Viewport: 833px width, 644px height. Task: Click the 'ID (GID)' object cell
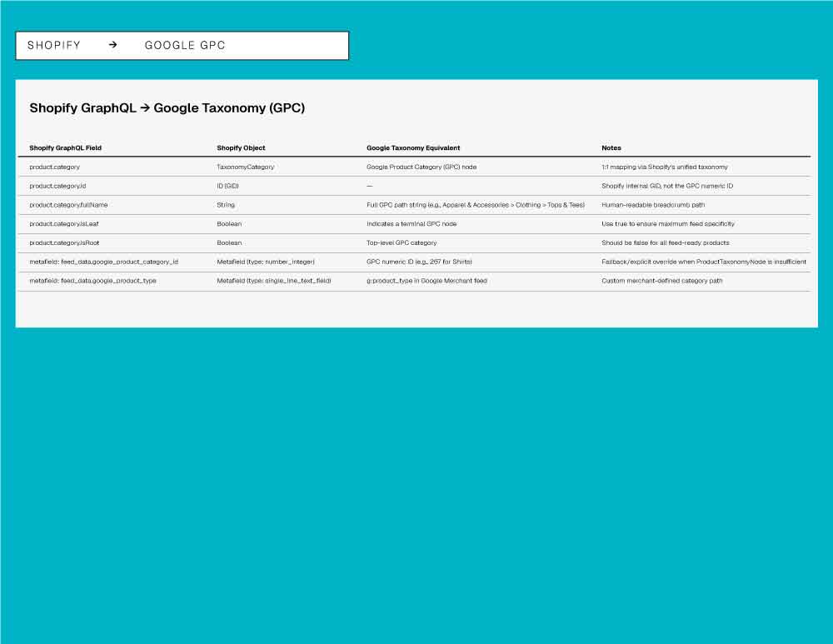[227, 186]
